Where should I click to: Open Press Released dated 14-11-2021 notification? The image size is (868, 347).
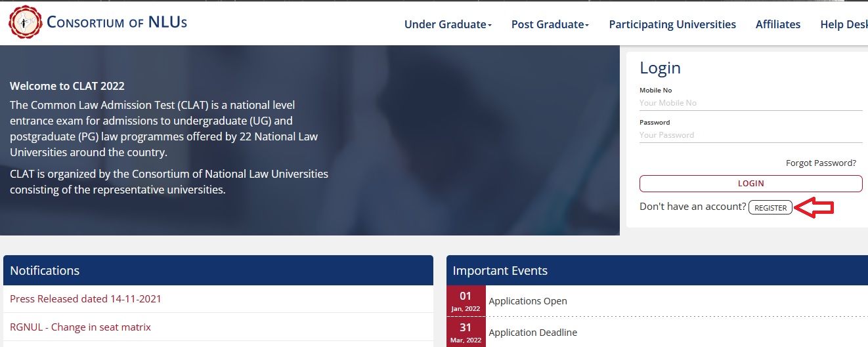85,299
